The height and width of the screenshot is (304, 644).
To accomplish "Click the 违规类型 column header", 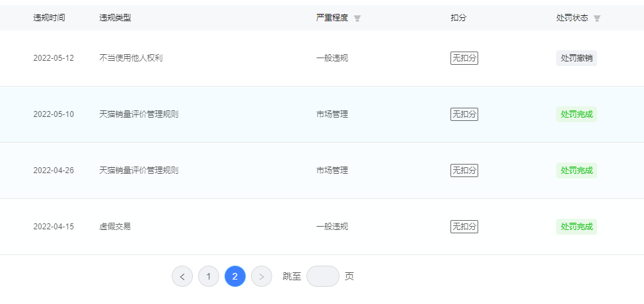I will click(x=115, y=18).
